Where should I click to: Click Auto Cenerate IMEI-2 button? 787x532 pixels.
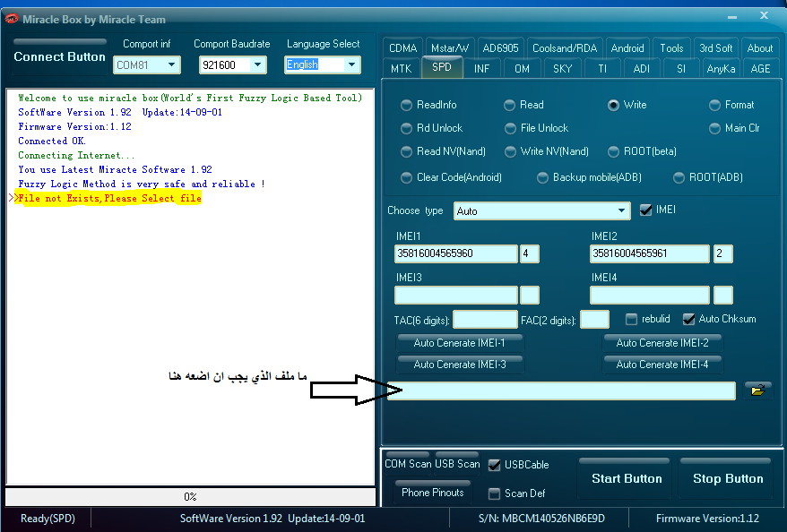pos(662,343)
